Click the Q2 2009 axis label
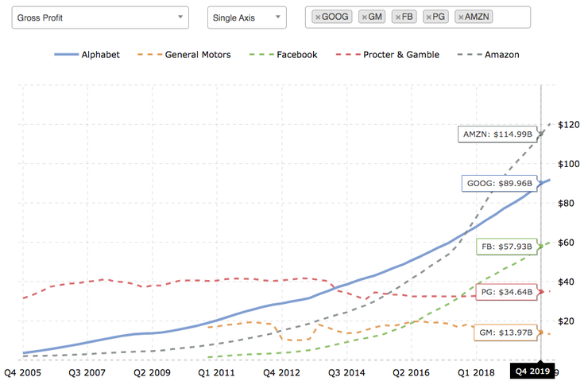Viewport: 588px width, 385px height. (152, 372)
